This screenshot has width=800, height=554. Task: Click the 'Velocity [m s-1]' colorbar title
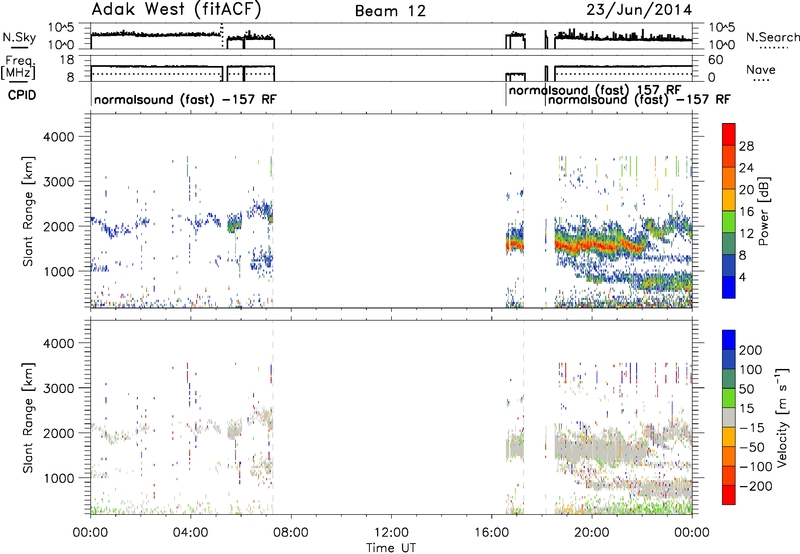[x=782, y=417]
